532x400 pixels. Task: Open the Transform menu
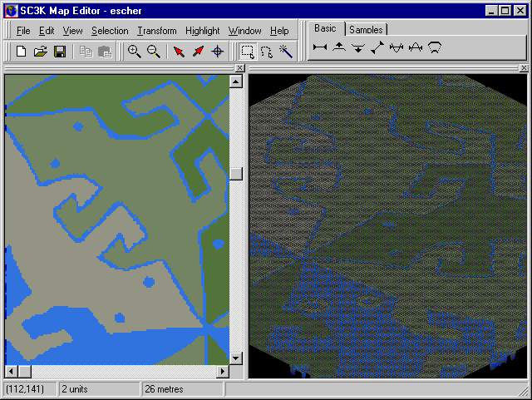157,31
